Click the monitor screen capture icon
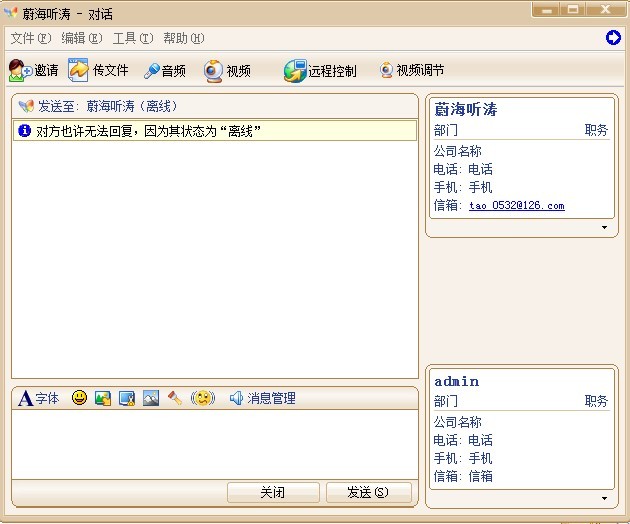 (127, 398)
